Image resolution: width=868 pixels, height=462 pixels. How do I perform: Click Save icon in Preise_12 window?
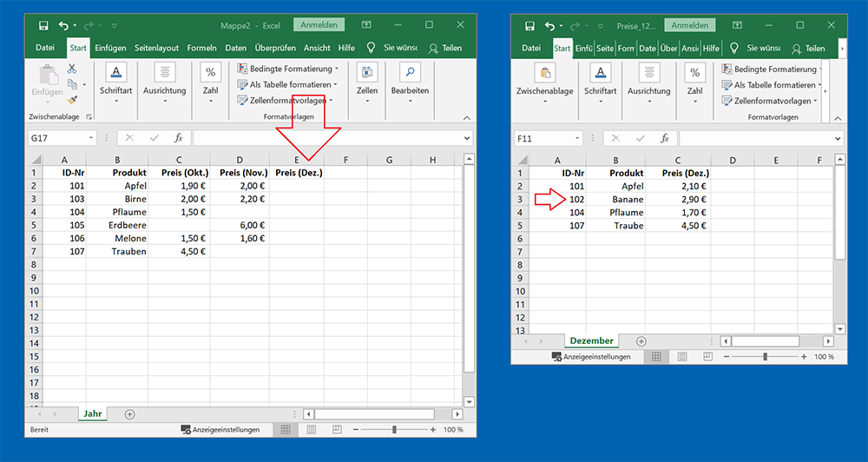click(529, 25)
